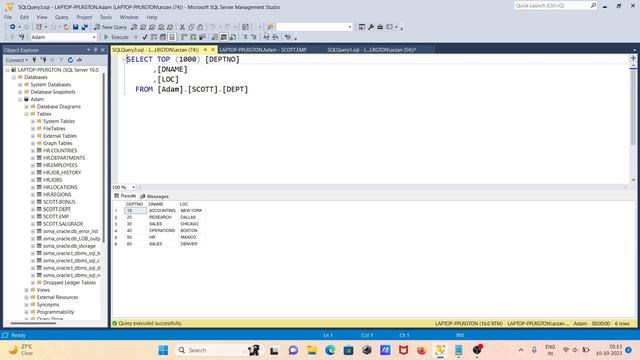The height and width of the screenshot is (360, 640).
Task: Switch to the SCOTT.EMP tab
Action: pos(263,50)
